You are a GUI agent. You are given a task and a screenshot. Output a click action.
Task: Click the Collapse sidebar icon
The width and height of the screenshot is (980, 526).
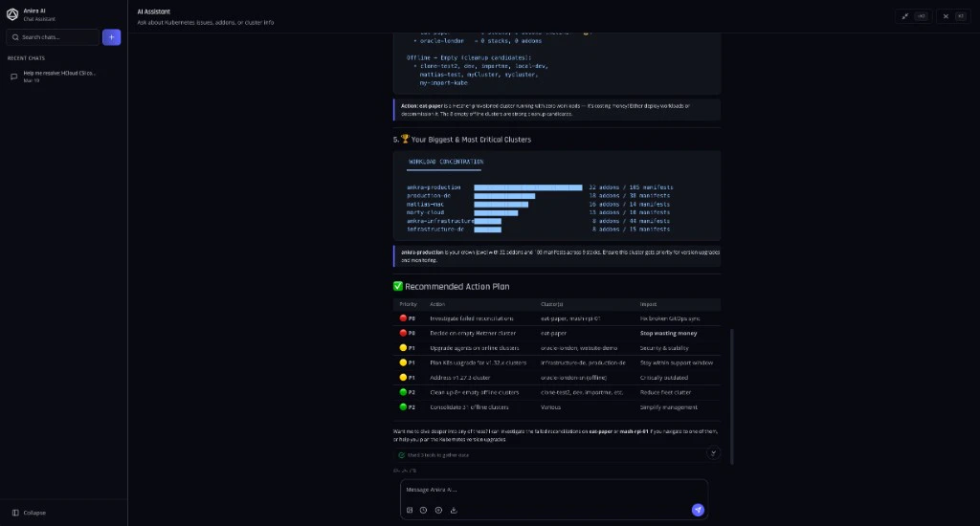tap(15, 513)
